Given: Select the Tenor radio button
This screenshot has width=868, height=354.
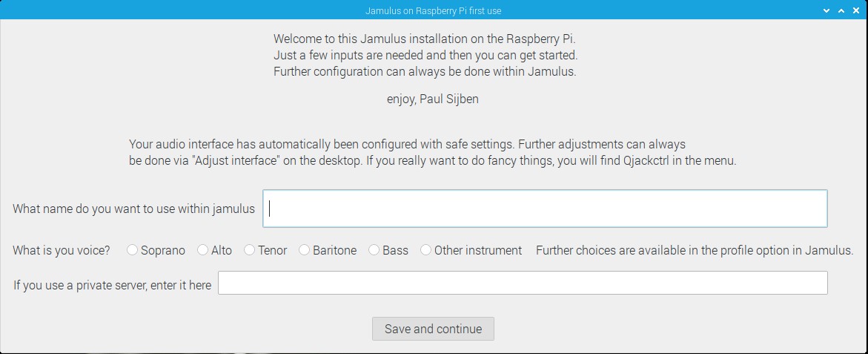Looking at the screenshot, I should pyautogui.click(x=265, y=250).
